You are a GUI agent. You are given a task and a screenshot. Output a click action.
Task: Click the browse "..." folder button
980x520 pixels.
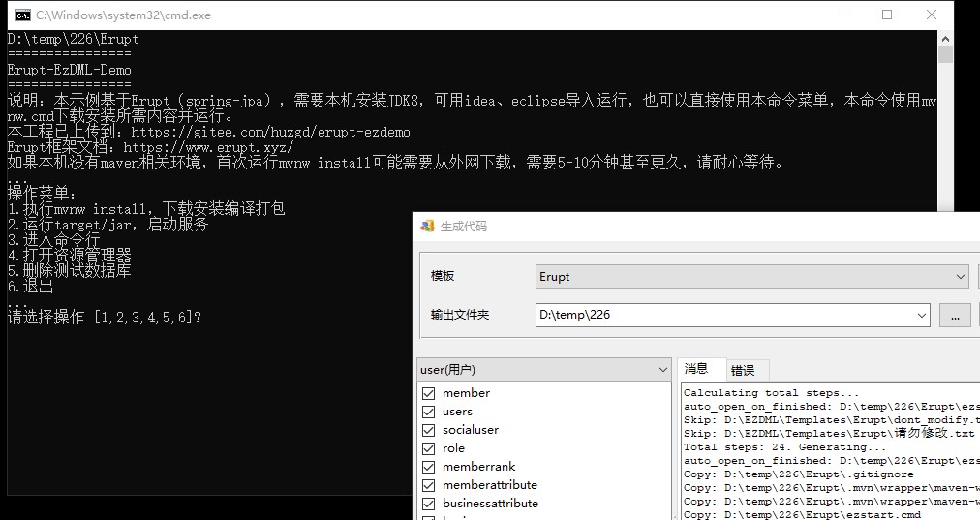tap(955, 315)
